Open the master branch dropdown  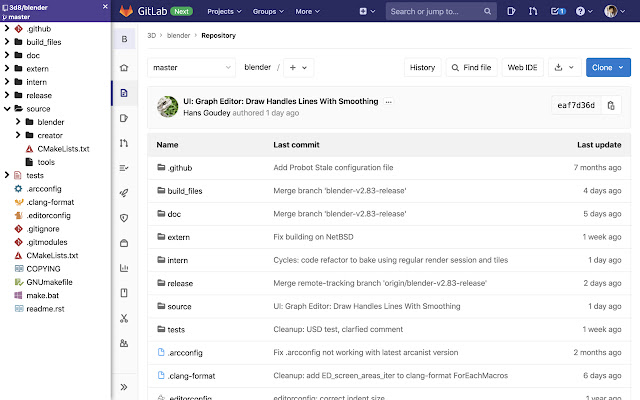click(191, 68)
